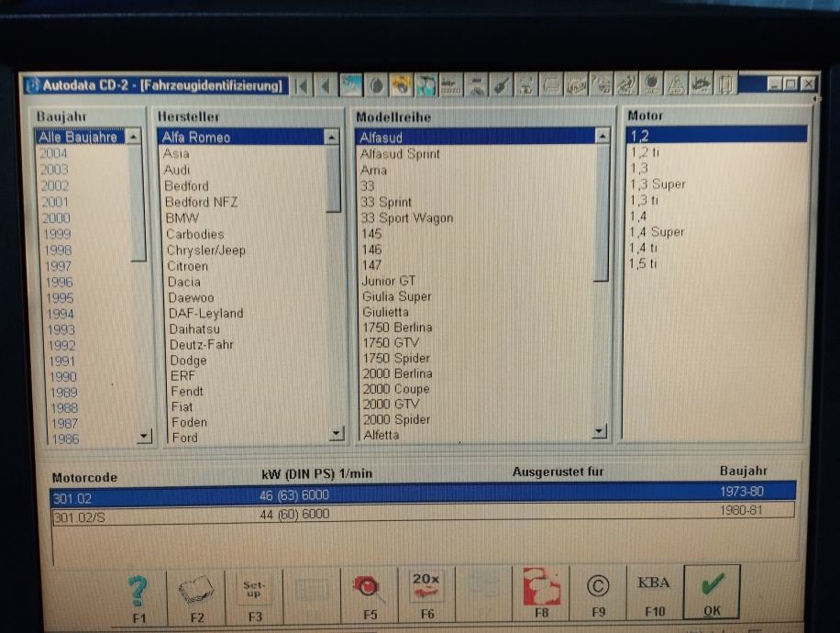Select Alfa Romeo in Hersteller list
This screenshot has height=633, width=840.
tap(241, 138)
